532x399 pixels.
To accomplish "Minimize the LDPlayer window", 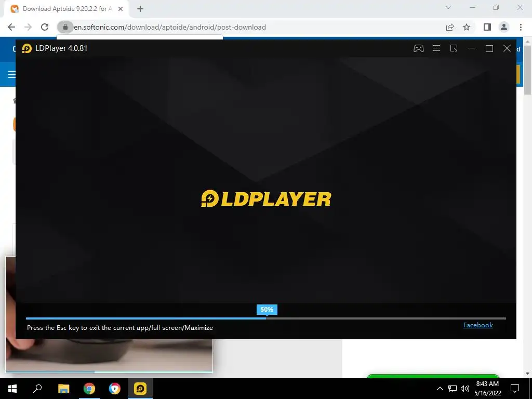I will pos(472,48).
